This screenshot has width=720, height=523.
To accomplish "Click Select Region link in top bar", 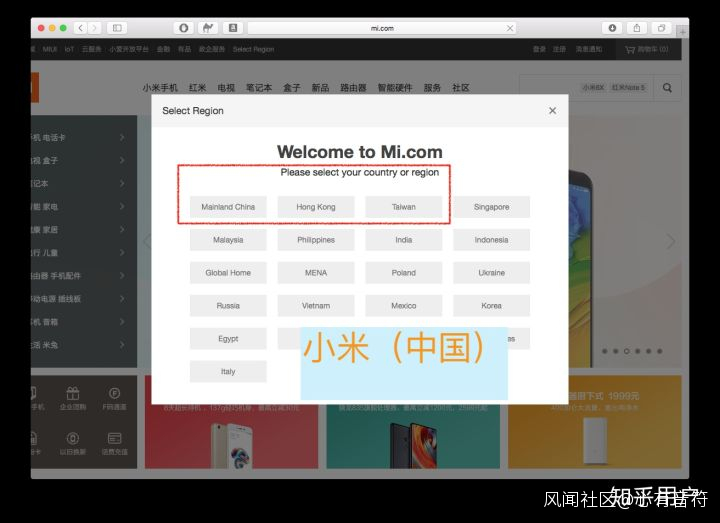I will pos(253,49).
